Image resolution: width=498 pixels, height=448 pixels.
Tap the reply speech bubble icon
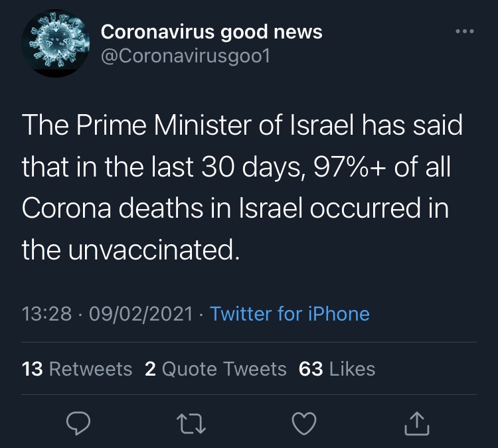[x=78, y=423]
